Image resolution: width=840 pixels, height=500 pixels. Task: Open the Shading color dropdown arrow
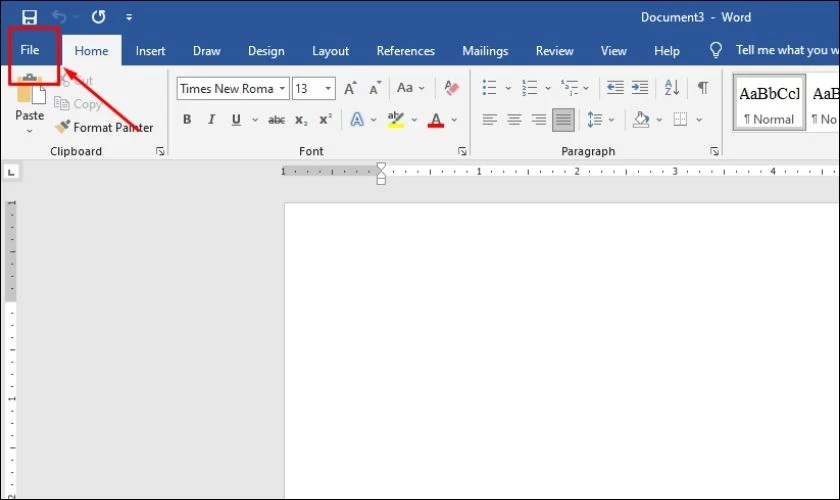659,120
